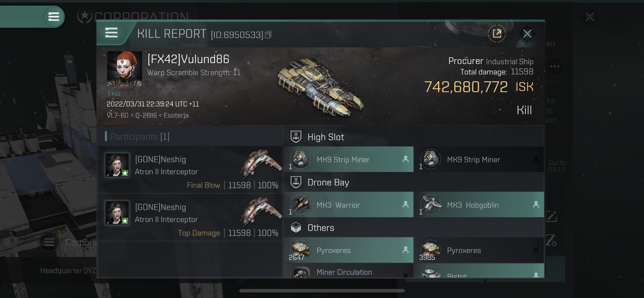Click the Drone Bay section icon
This screenshot has height=298, width=644.
tap(296, 182)
